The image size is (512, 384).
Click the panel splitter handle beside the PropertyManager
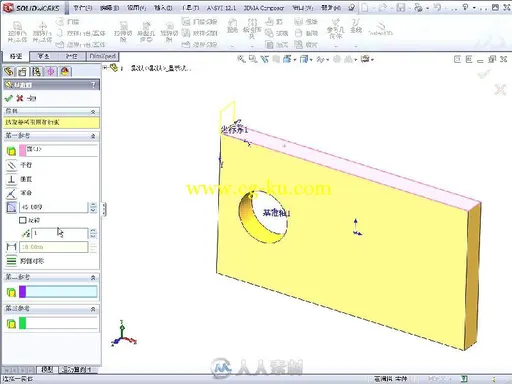[104, 209]
